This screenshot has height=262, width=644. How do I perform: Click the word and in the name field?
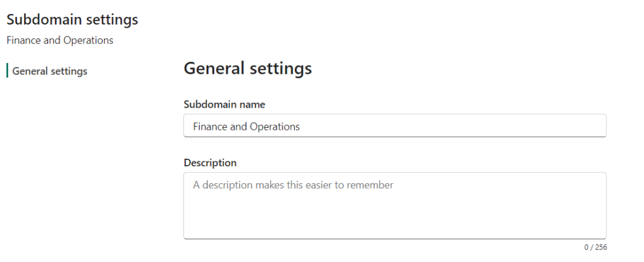239,127
